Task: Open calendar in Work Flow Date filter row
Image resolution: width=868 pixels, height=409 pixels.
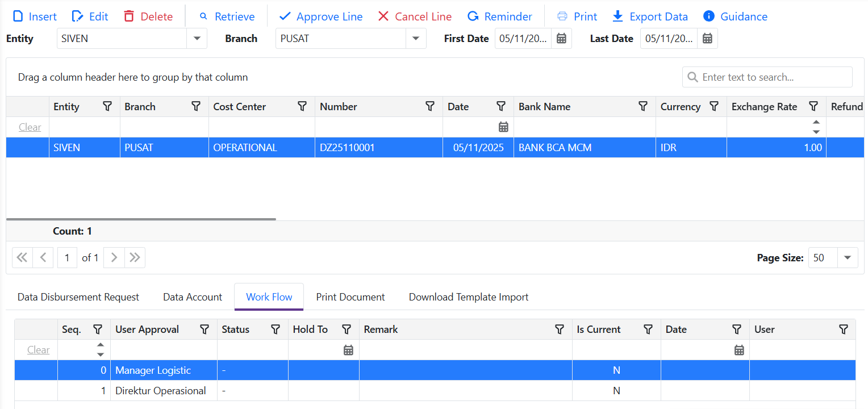Action: (x=739, y=350)
